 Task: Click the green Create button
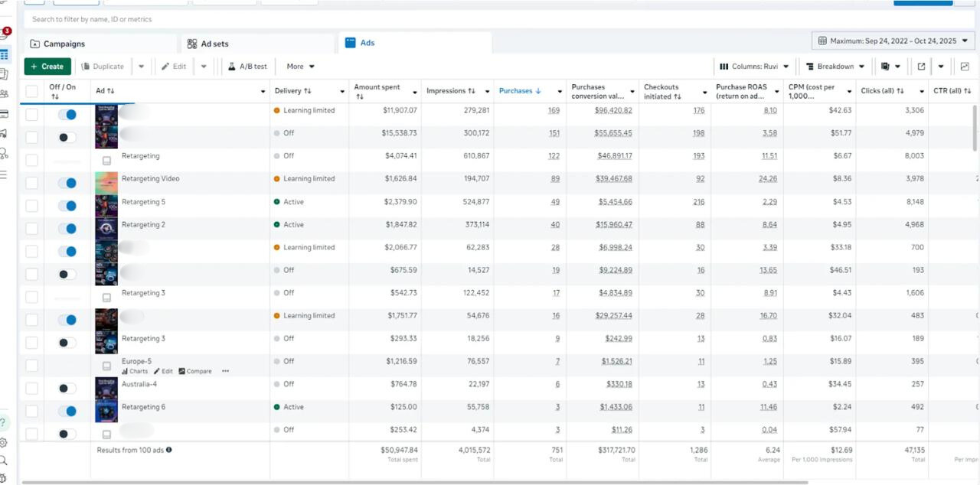click(x=47, y=66)
